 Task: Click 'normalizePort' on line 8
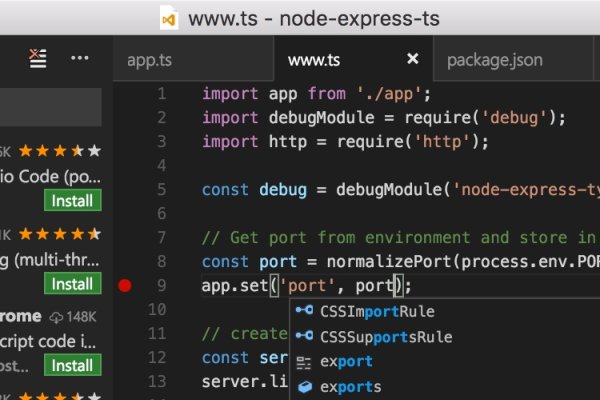(x=389, y=261)
